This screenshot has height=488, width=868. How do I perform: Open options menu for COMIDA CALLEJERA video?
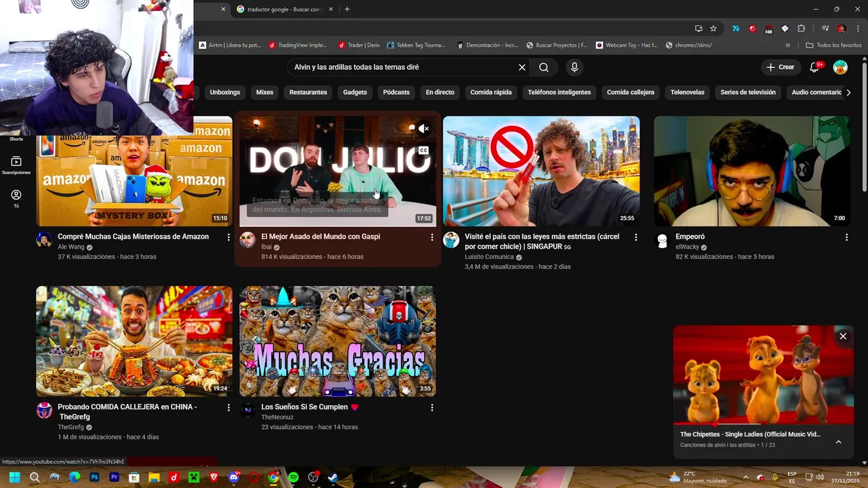click(229, 407)
